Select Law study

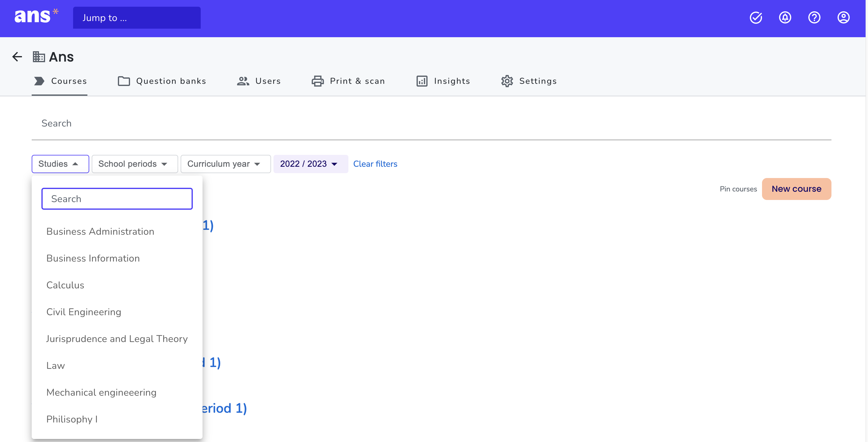[117, 365]
